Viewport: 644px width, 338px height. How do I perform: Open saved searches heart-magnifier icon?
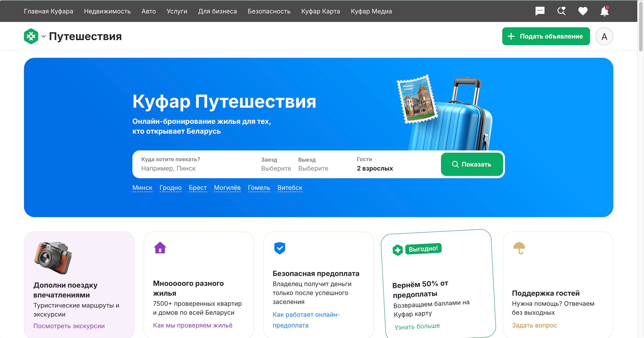click(561, 11)
